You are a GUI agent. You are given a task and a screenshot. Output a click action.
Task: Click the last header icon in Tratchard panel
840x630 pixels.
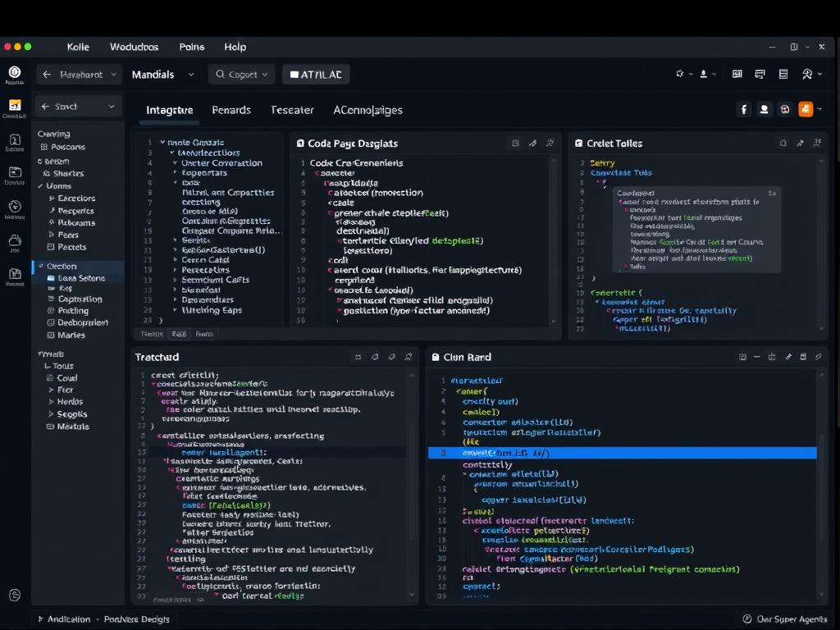(409, 357)
